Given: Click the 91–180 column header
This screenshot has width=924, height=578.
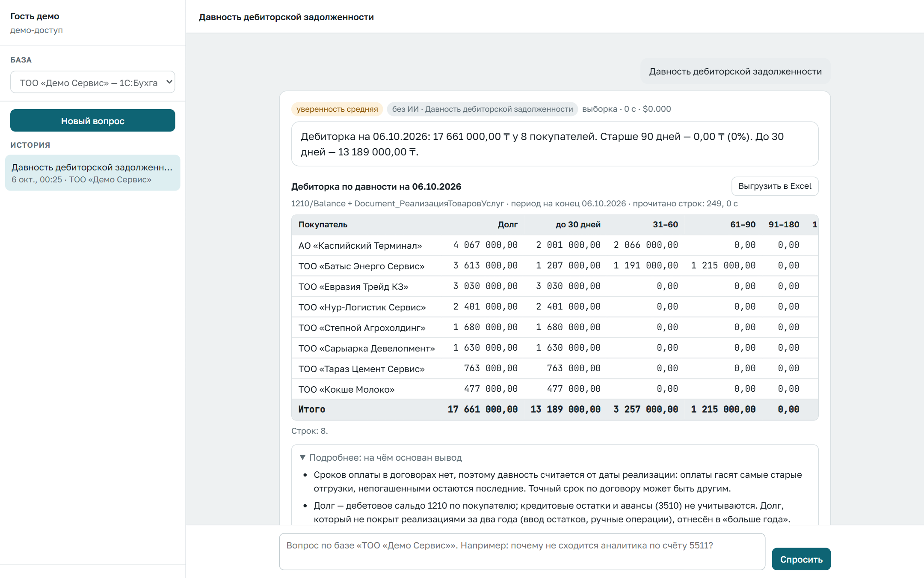Looking at the screenshot, I should pos(784,224).
